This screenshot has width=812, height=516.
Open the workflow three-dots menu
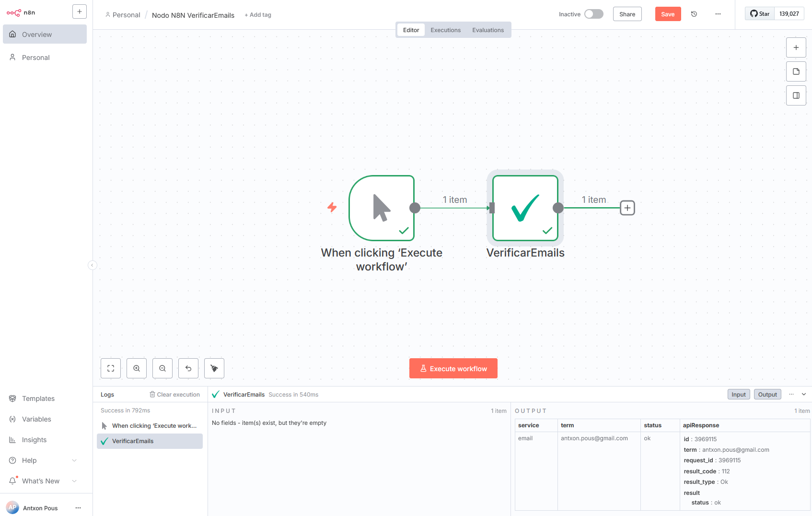pos(718,14)
